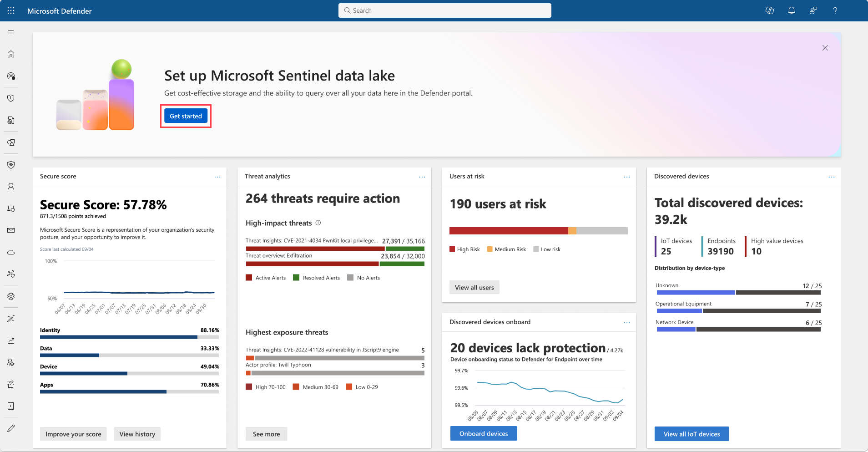
Task: Open Reports chart icon in sidebar
Action: (x=11, y=340)
